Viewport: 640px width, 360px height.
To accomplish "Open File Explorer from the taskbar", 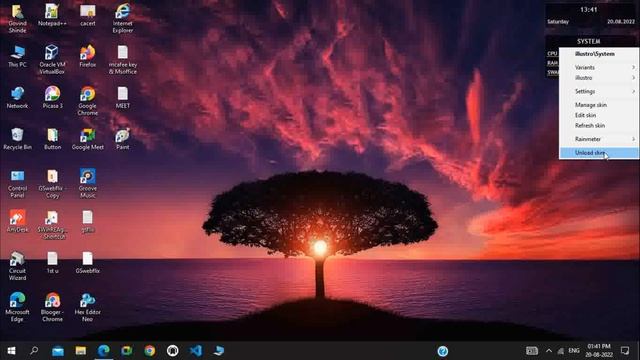I will coord(81,351).
